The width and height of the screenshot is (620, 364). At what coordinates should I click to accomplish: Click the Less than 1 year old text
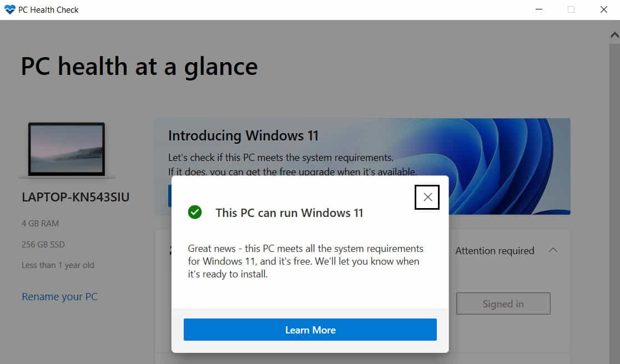pos(58,265)
